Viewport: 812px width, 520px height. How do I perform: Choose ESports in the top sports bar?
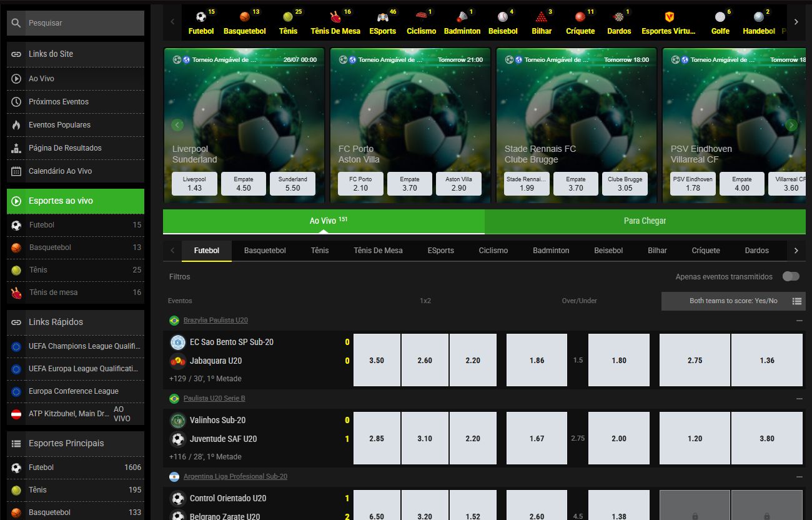point(382,23)
